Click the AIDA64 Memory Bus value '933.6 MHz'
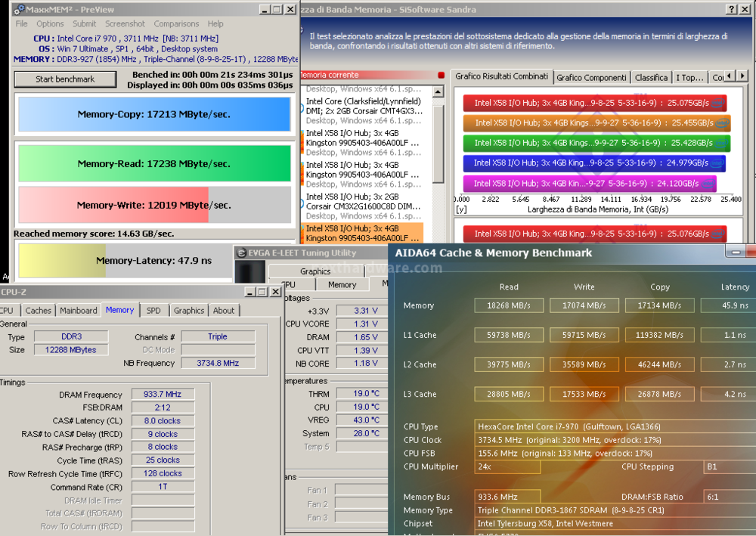This screenshot has width=756, height=536. (507, 497)
